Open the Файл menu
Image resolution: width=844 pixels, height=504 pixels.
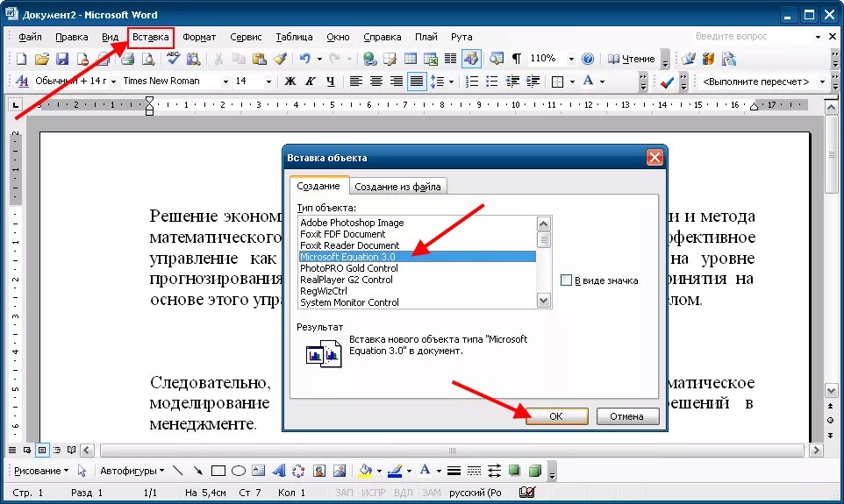pyautogui.click(x=30, y=37)
